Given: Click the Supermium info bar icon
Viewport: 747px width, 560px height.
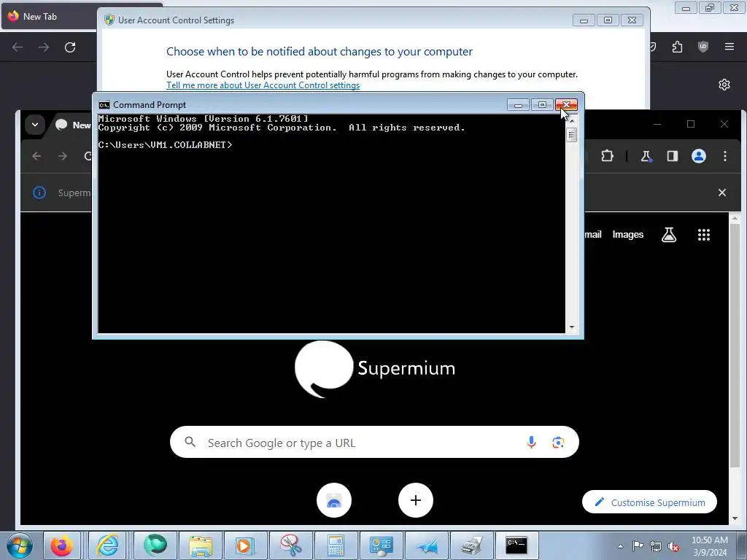Looking at the screenshot, I should click(x=39, y=192).
